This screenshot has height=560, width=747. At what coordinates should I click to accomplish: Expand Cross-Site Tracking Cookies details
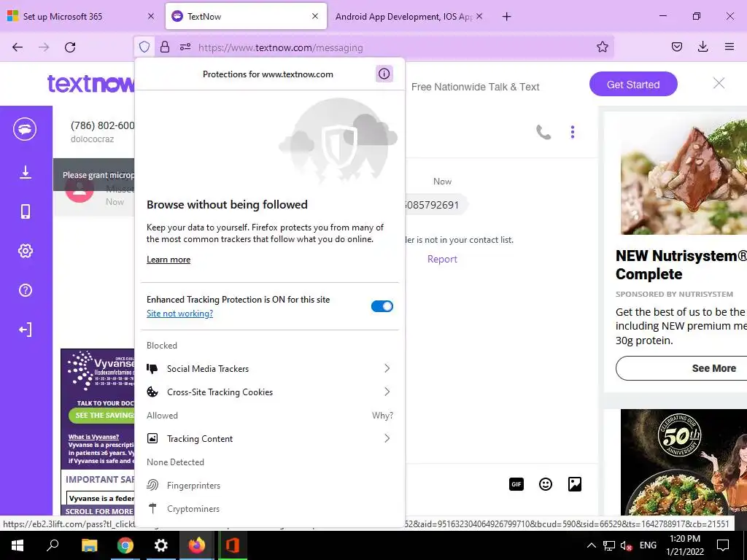[x=270, y=392]
